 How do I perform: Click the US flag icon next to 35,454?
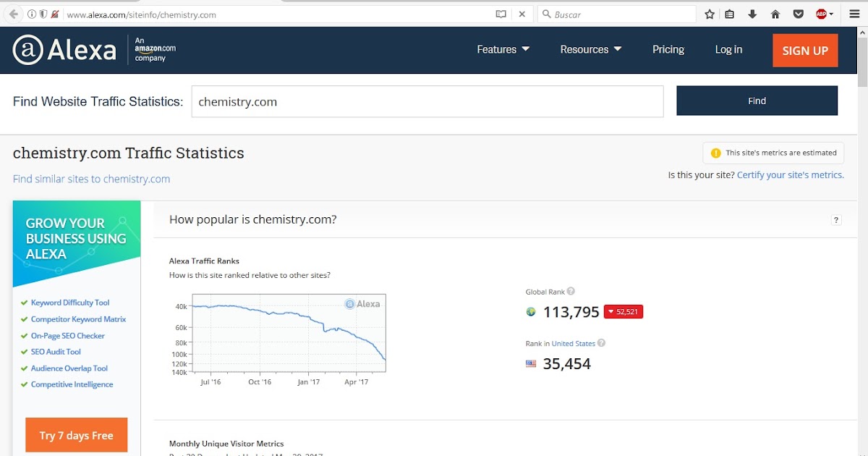coord(531,363)
